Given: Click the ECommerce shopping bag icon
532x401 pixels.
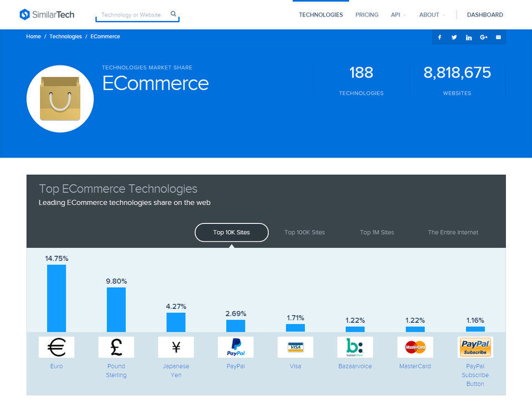Looking at the screenshot, I should click(x=60, y=99).
